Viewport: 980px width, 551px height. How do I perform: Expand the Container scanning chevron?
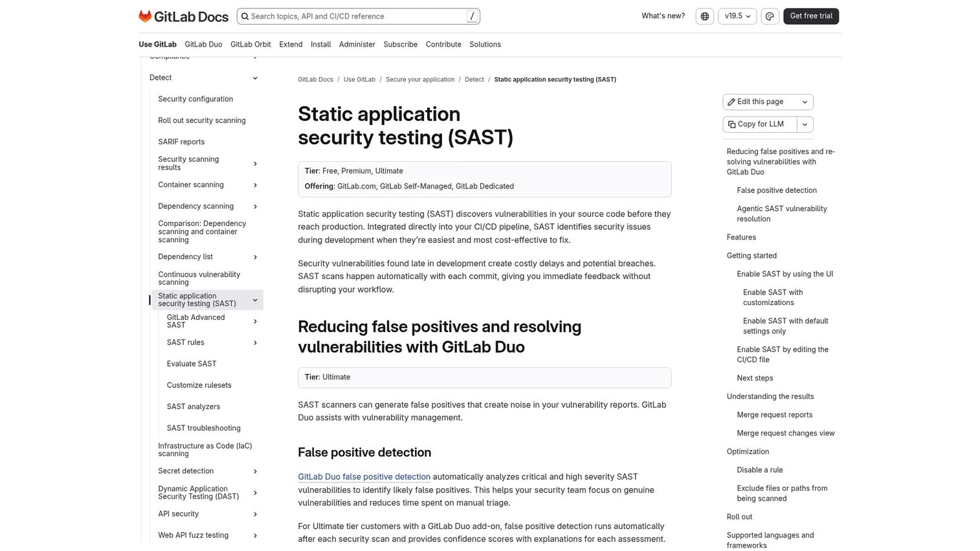pyautogui.click(x=255, y=185)
